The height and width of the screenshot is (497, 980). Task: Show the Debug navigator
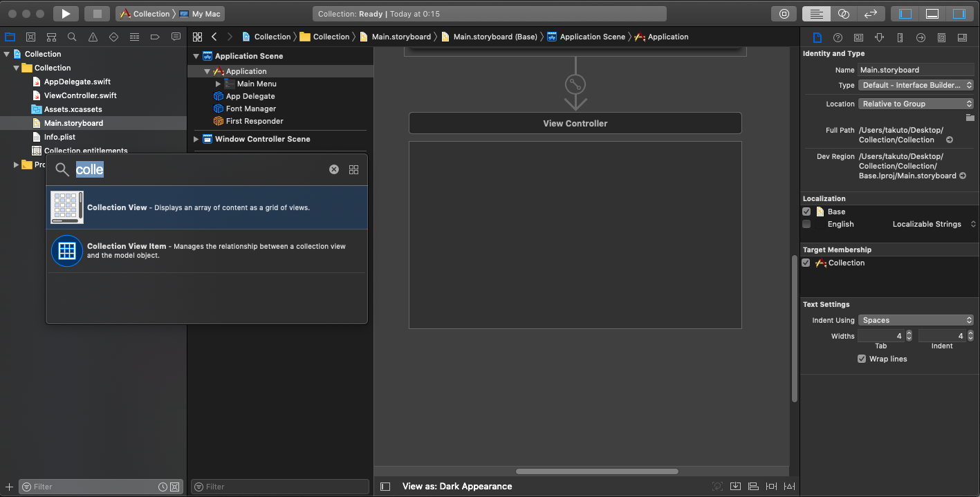pyautogui.click(x=134, y=37)
